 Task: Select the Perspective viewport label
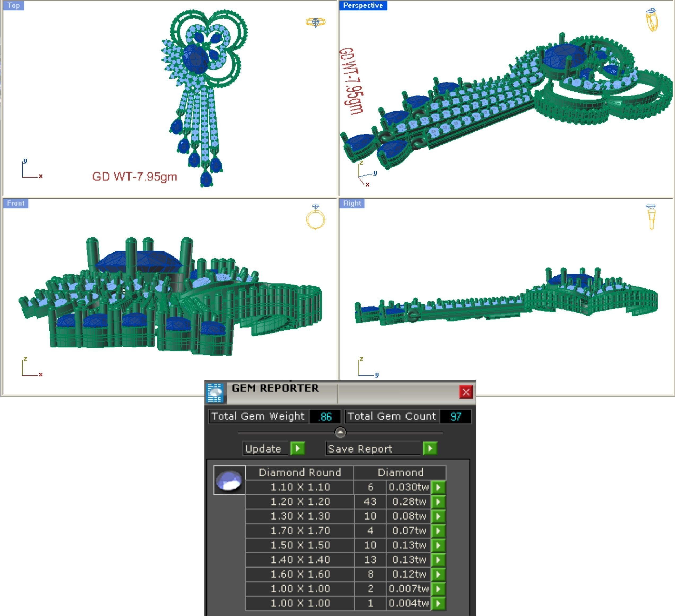[363, 5]
